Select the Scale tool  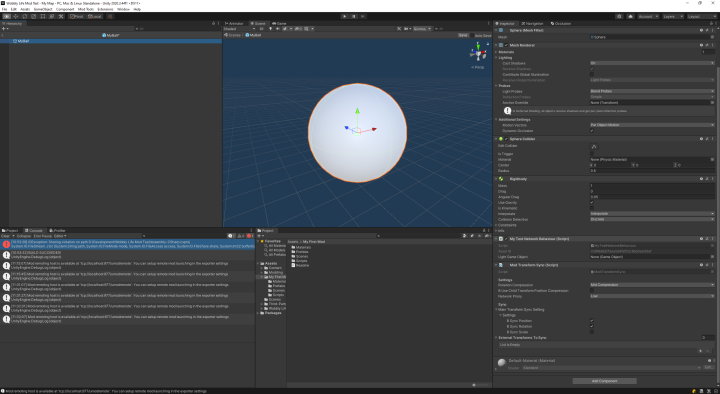(x=34, y=16)
